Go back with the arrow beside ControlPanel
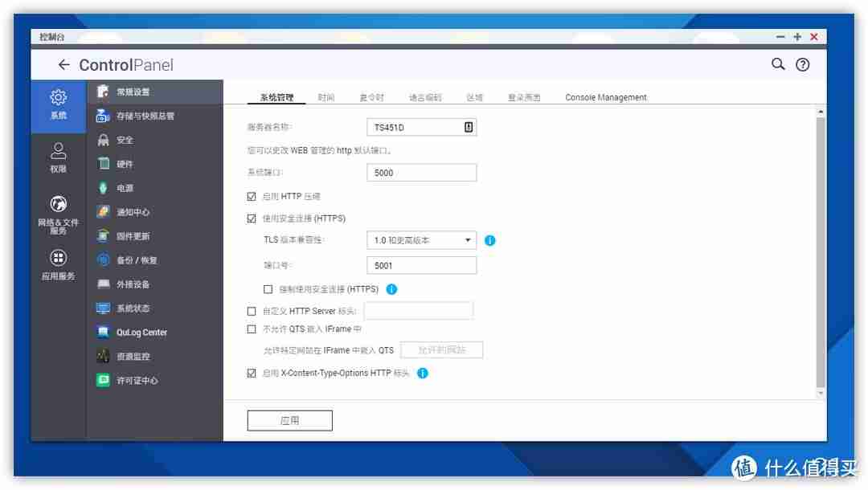 (63, 65)
